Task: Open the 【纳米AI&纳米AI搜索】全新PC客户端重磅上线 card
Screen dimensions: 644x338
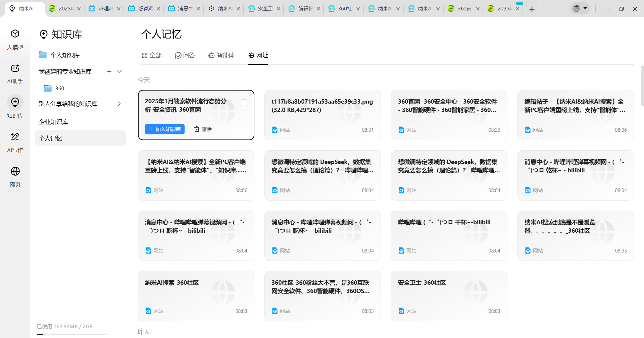Action: tap(196, 175)
